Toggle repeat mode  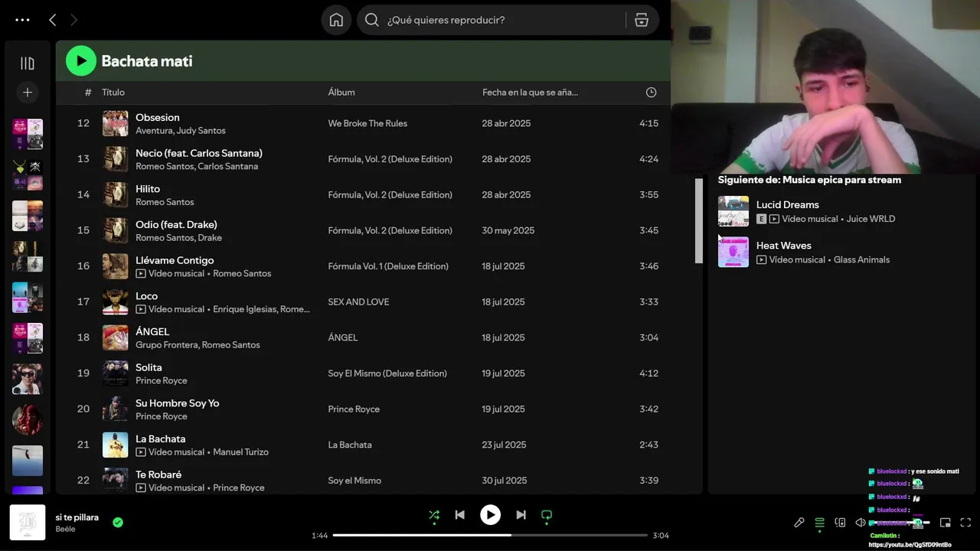pos(547,515)
